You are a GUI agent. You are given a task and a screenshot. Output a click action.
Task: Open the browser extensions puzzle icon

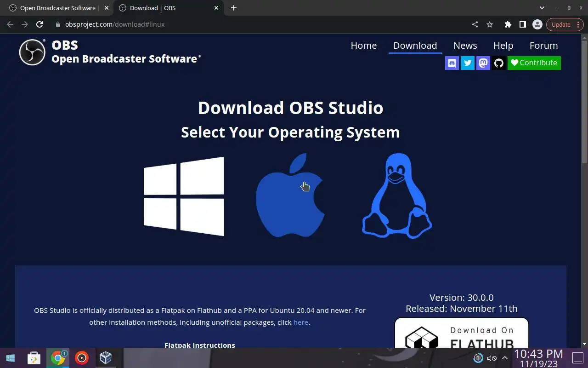[x=508, y=24]
